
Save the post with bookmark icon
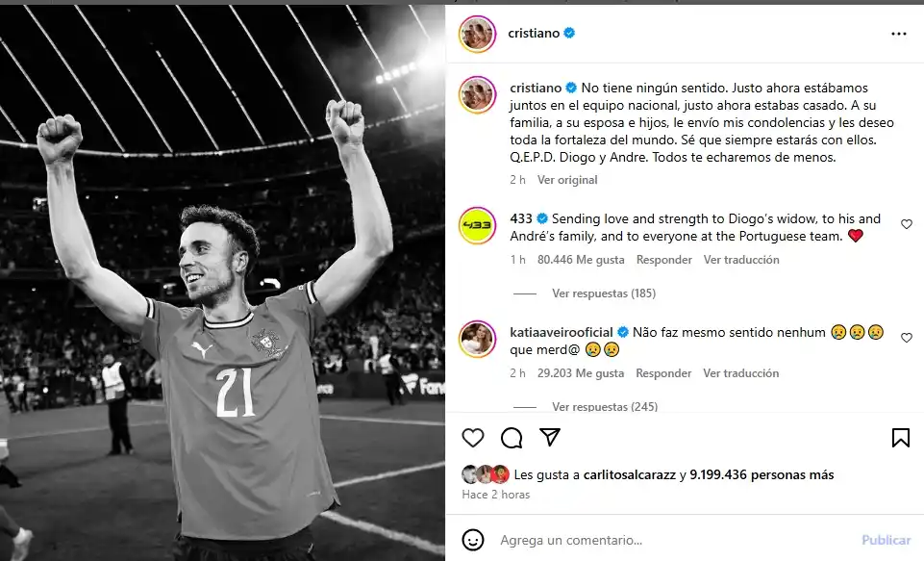[900, 438]
